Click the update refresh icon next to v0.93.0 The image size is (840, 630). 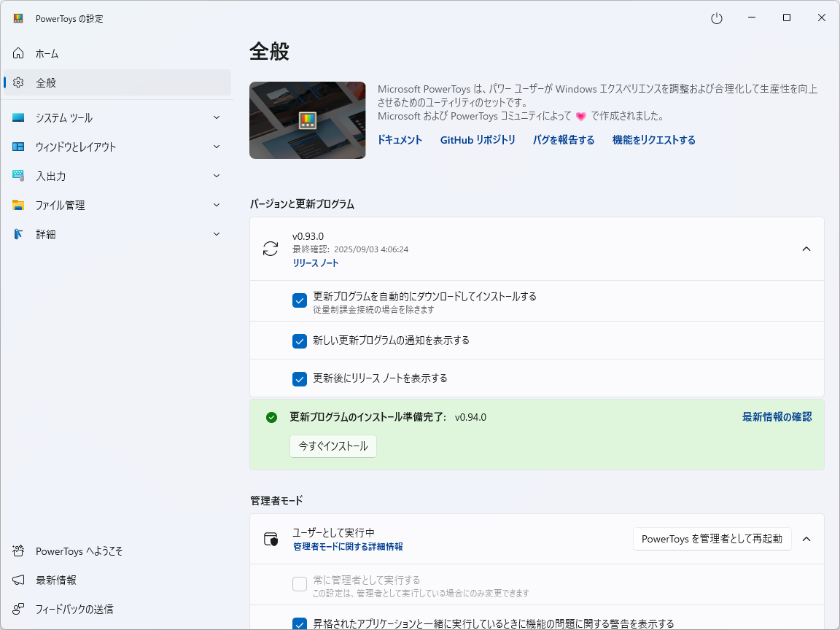[x=271, y=249]
